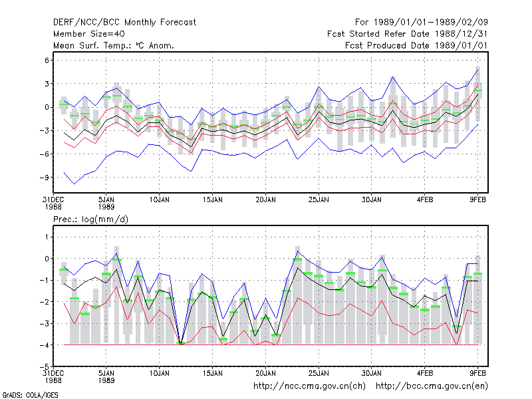Click the -9 tick on temperature y-axis
The width and height of the screenshot is (532, 399).
pyautogui.click(x=45, y=178)
